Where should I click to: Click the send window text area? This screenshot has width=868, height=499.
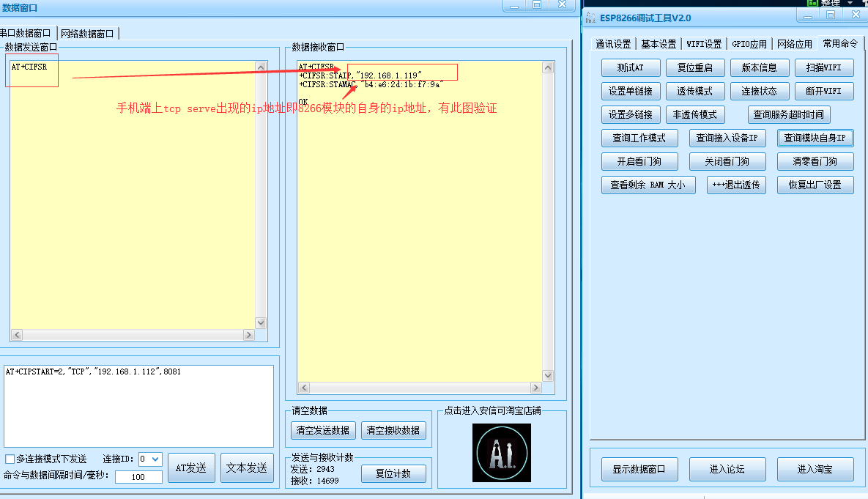133,195
